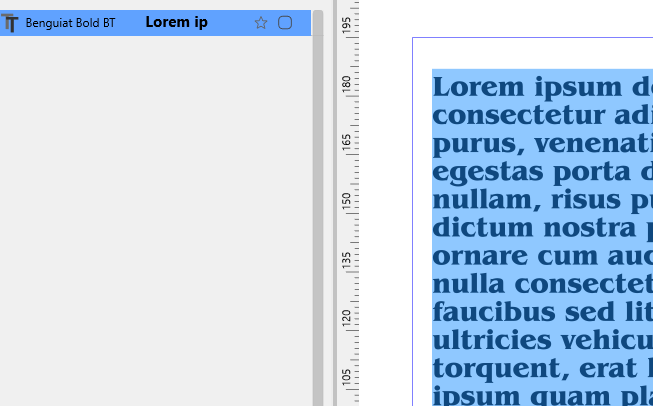The height and width of the screenshot is (406, 653).
Task: Toggle the rounded square box next to star
Action: (285, 23)
